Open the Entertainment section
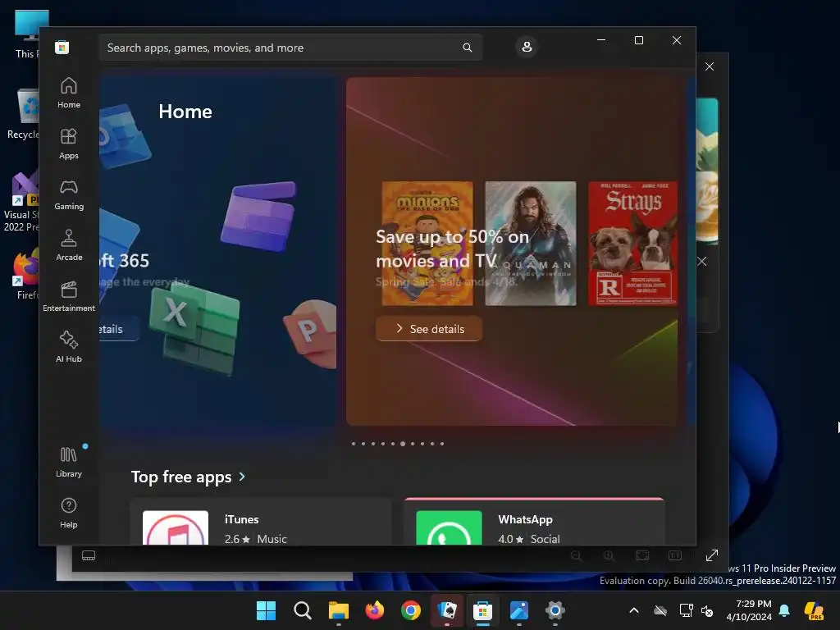Viewport: 840px width, 630px height. [x=69, y=297]
